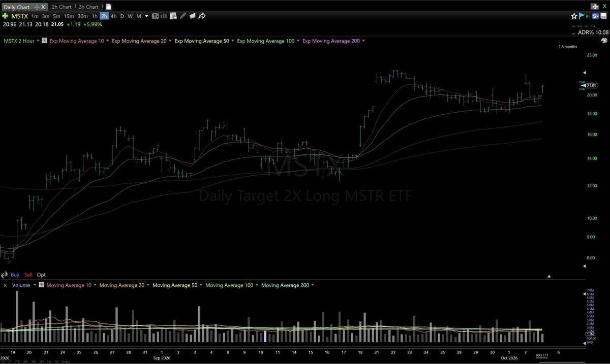
Task: Open the first 2h Chart tab
Action: click(x=62, y=7)
